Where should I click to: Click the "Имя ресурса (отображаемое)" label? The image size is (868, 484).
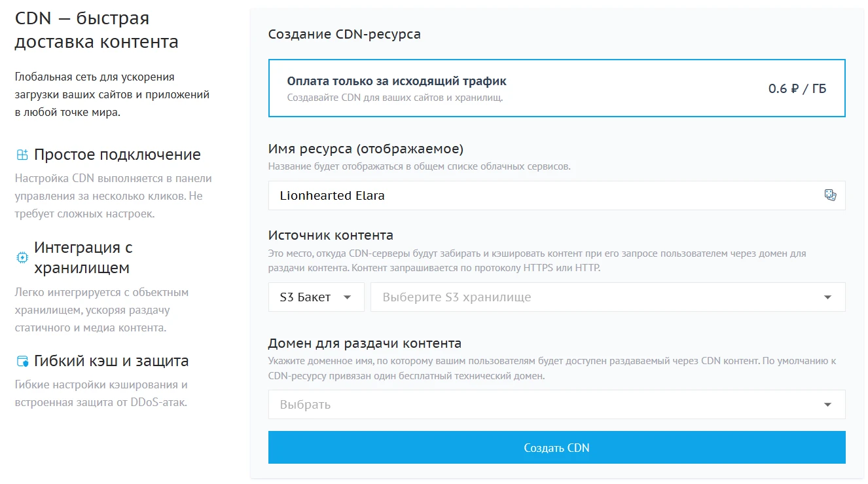click(x=367, y=148)
